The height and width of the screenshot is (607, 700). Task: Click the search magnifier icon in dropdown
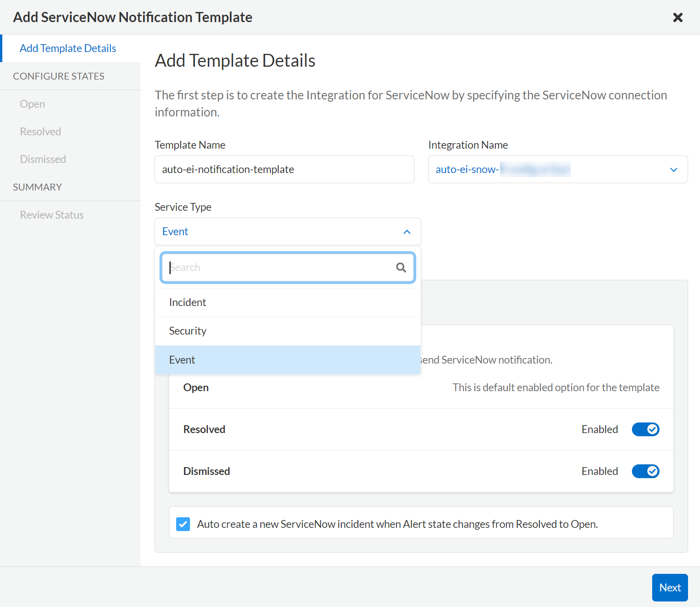coord(401,267)
